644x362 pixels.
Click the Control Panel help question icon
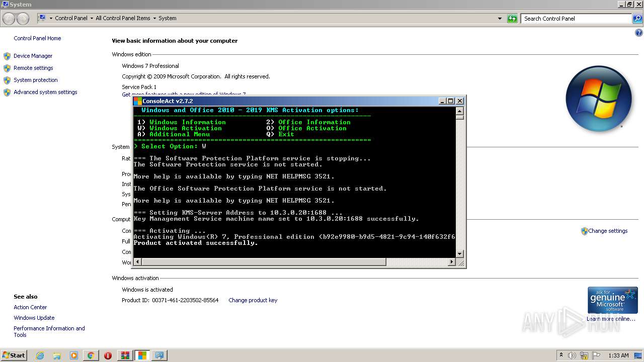coord(639,33)
